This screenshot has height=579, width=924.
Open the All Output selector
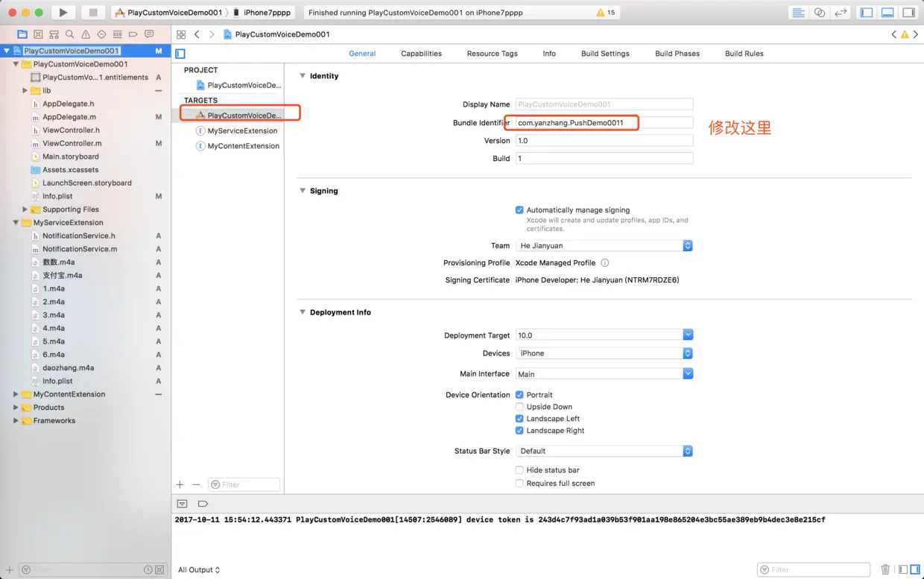coord(199,570)
